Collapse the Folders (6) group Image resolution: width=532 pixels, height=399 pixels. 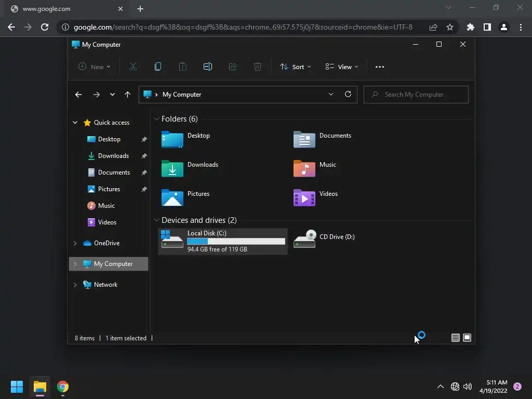coord(156,119)
